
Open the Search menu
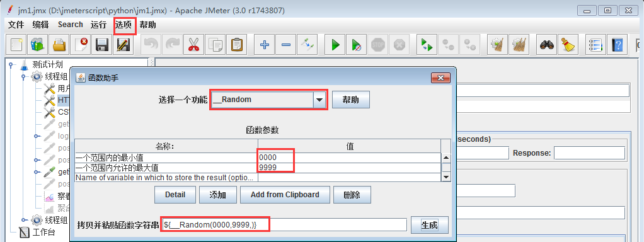pos(70,25)
